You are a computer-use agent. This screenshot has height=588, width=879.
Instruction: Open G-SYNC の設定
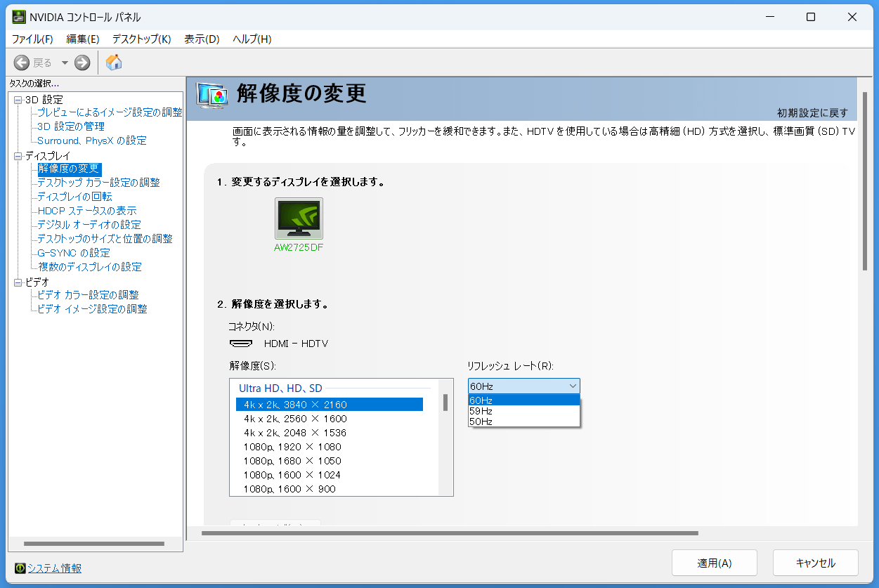tap(74, 253)
